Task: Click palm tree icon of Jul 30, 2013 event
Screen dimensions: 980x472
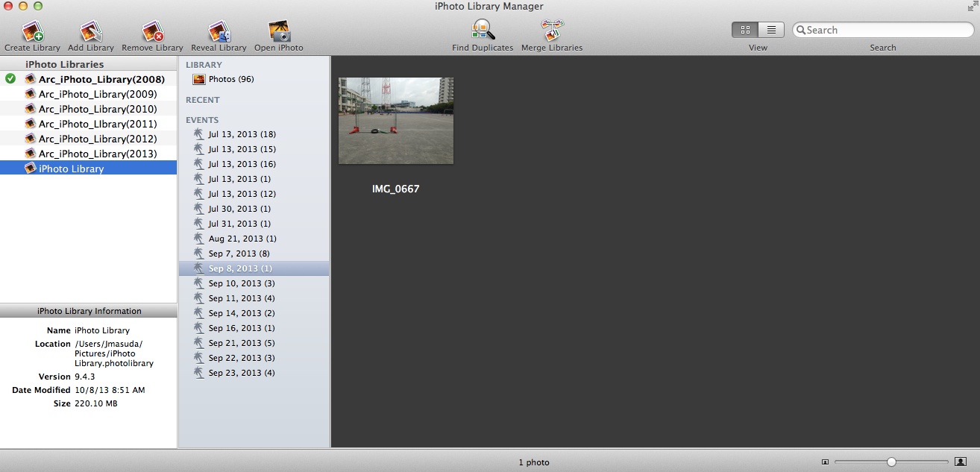Action: point(198,209)
